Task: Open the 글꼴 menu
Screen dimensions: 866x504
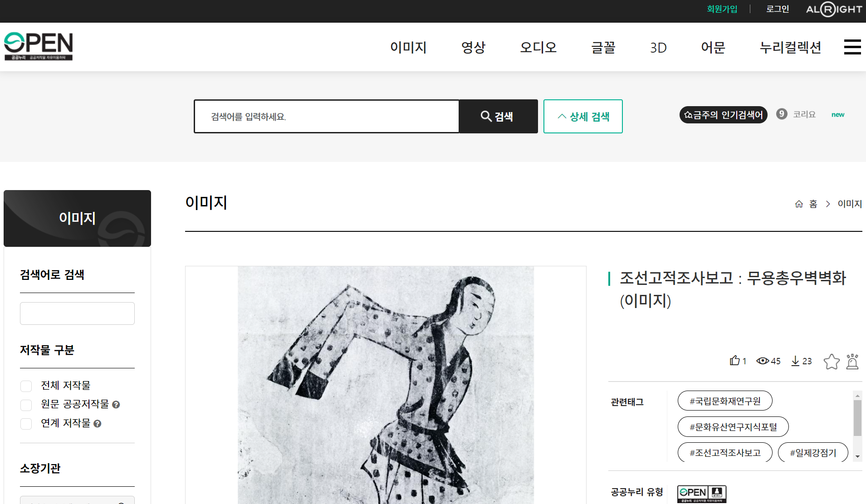Action: 603,47
